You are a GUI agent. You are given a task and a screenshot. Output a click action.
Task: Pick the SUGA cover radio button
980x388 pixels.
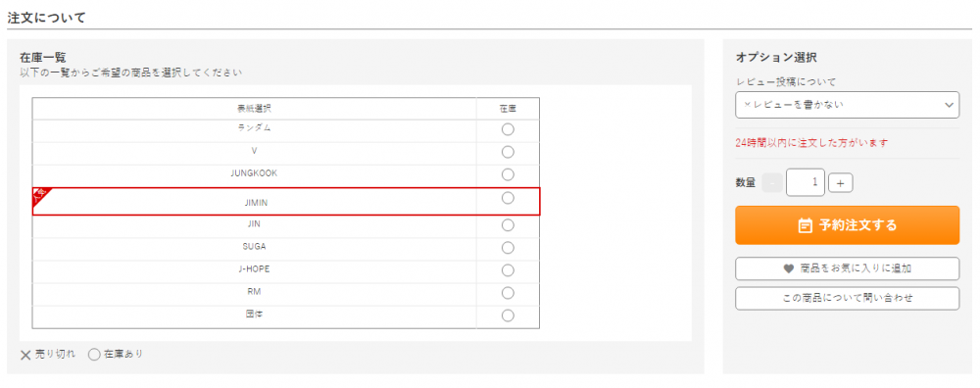click(508, 248)
